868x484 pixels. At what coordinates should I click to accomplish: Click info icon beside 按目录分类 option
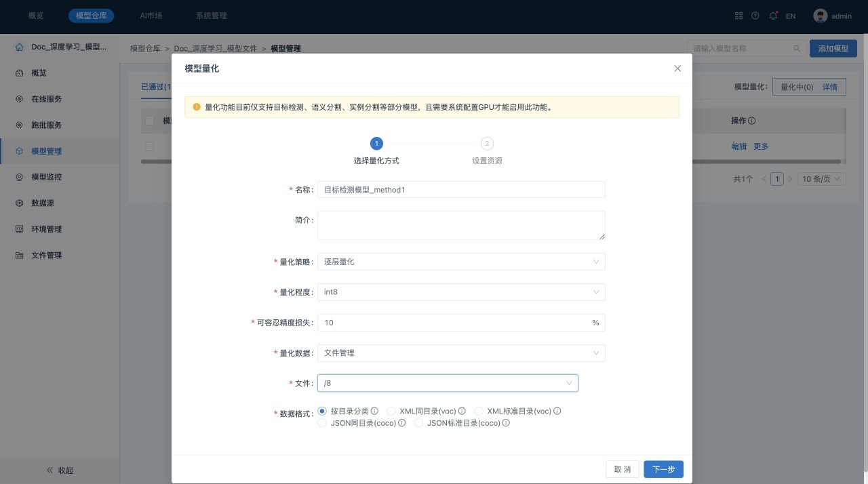tap(374, 411)
